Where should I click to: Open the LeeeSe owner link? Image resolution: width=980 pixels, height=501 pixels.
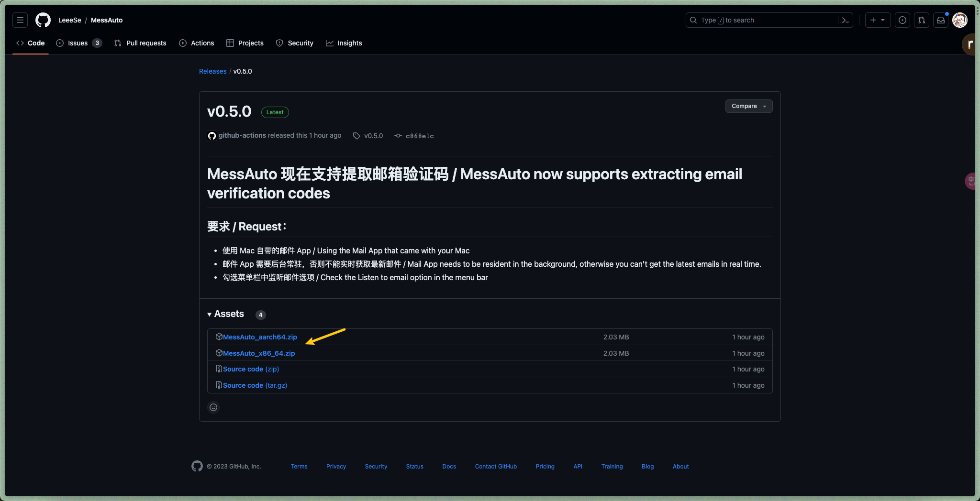(70, 20)
